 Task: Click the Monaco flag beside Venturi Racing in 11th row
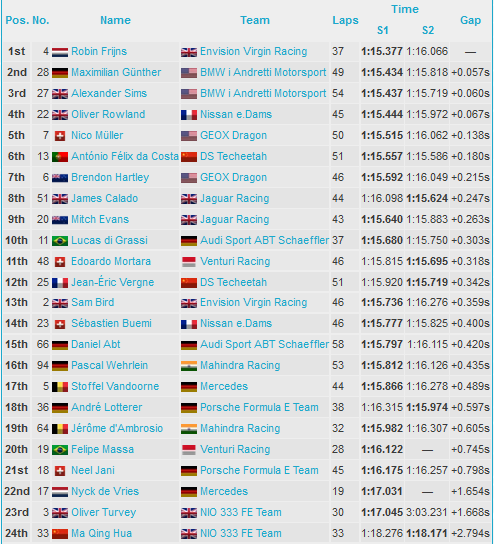click(189, 262)
